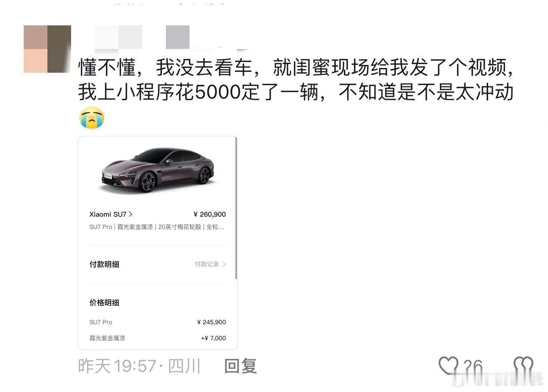548x392 pixels.
Task: Click the scrollbar in the order screenshot
Action: tap(236, 209)
